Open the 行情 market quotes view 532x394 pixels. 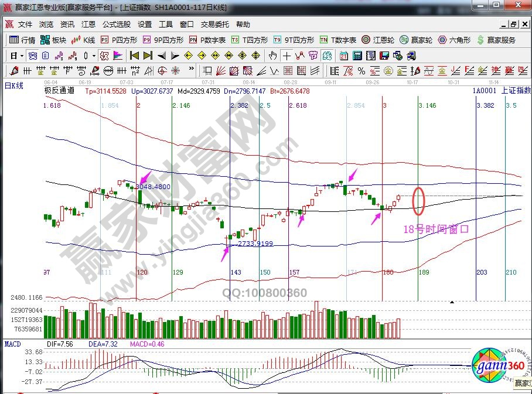click(22, 40)
